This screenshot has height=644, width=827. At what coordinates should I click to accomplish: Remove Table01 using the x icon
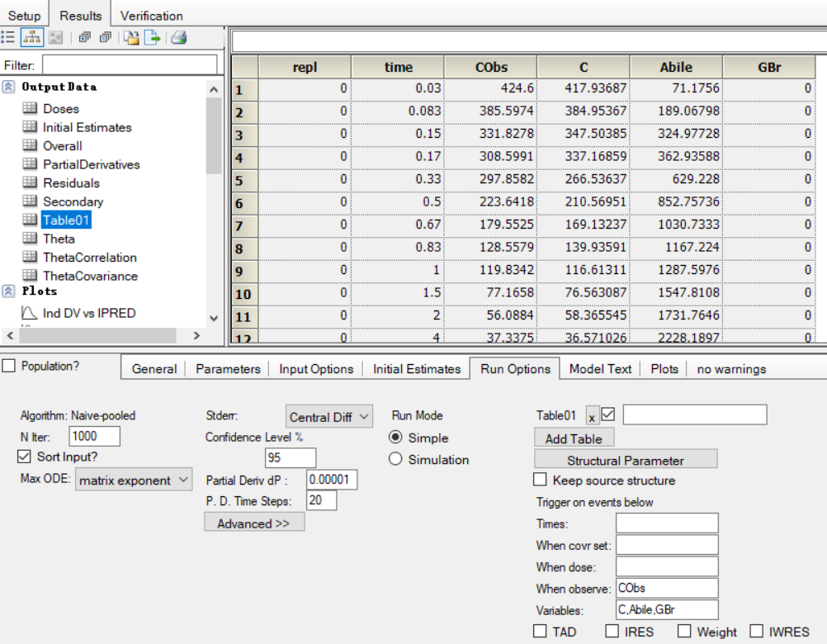click(592, 417)
